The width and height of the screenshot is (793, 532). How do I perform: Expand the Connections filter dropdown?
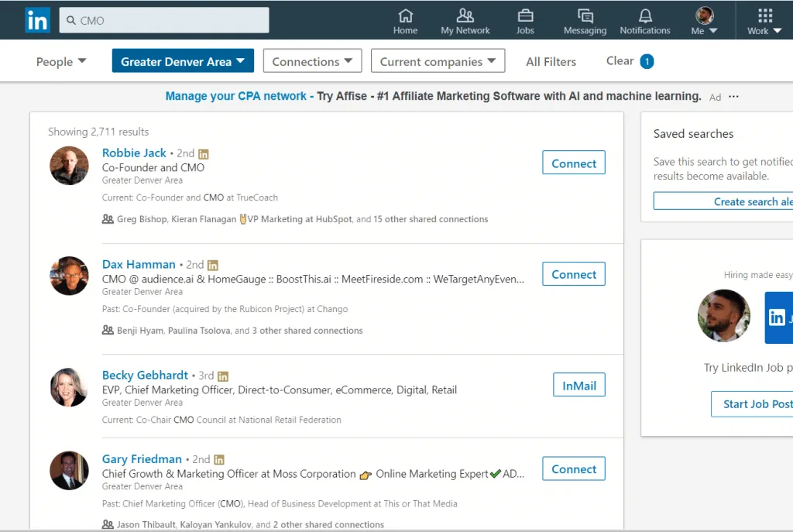312,60
